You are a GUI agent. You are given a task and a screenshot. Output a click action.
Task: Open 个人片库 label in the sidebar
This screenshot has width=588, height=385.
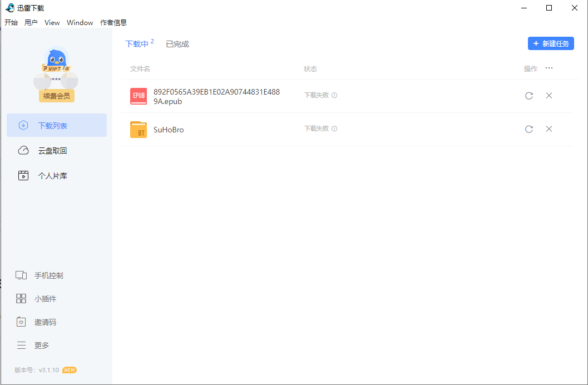coord(52,176)
